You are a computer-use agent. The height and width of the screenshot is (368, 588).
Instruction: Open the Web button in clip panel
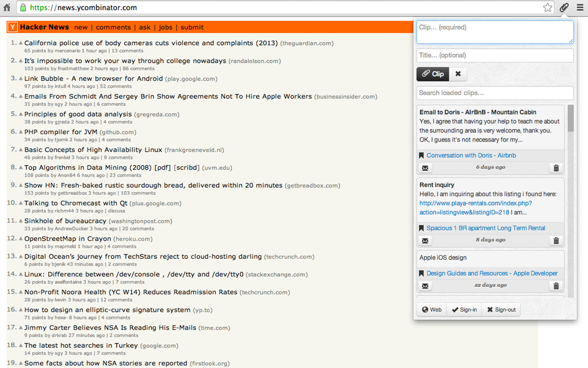(x=432, y=310)
